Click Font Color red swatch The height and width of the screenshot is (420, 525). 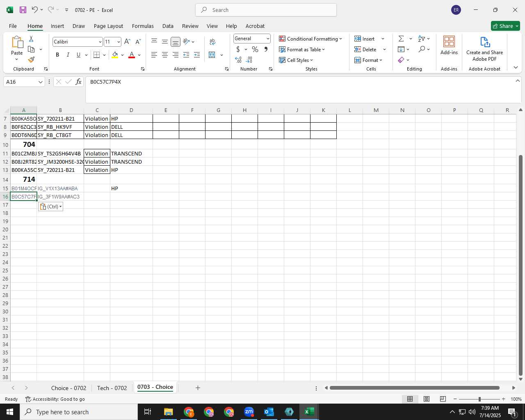coord(132,55)
